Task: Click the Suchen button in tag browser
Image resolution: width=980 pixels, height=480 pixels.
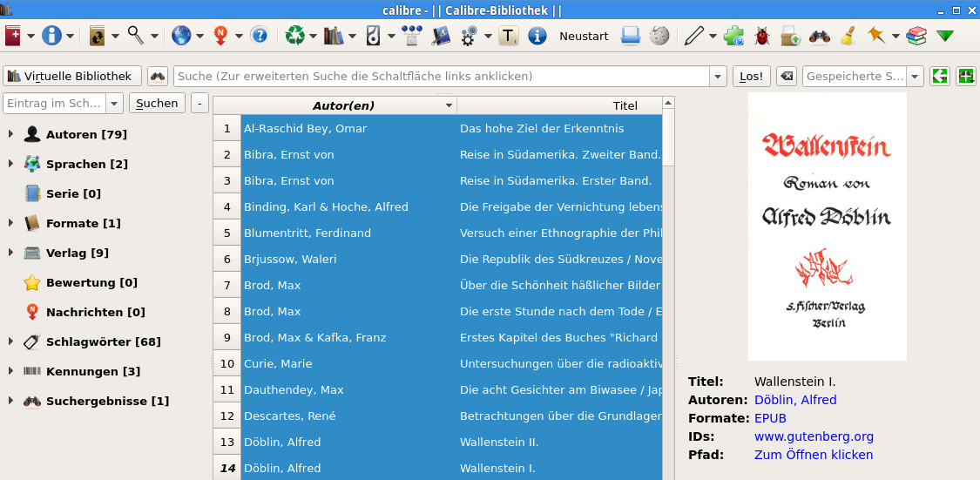Action: tap(157, 103)
